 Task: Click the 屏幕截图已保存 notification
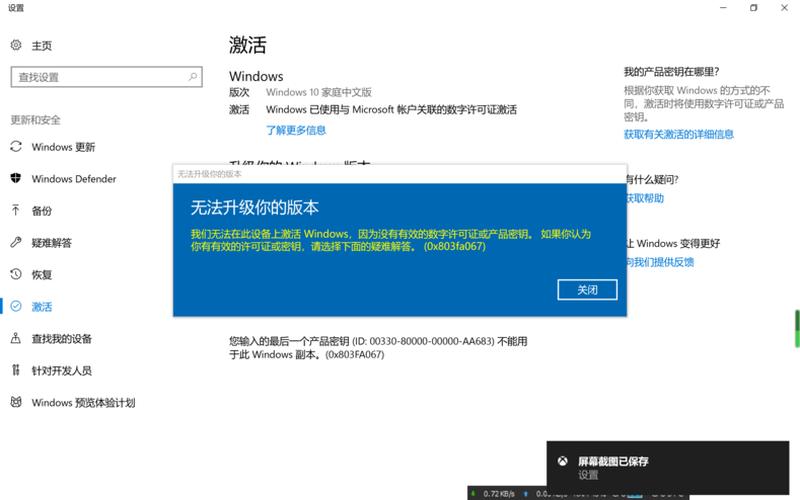pos(668,468)
